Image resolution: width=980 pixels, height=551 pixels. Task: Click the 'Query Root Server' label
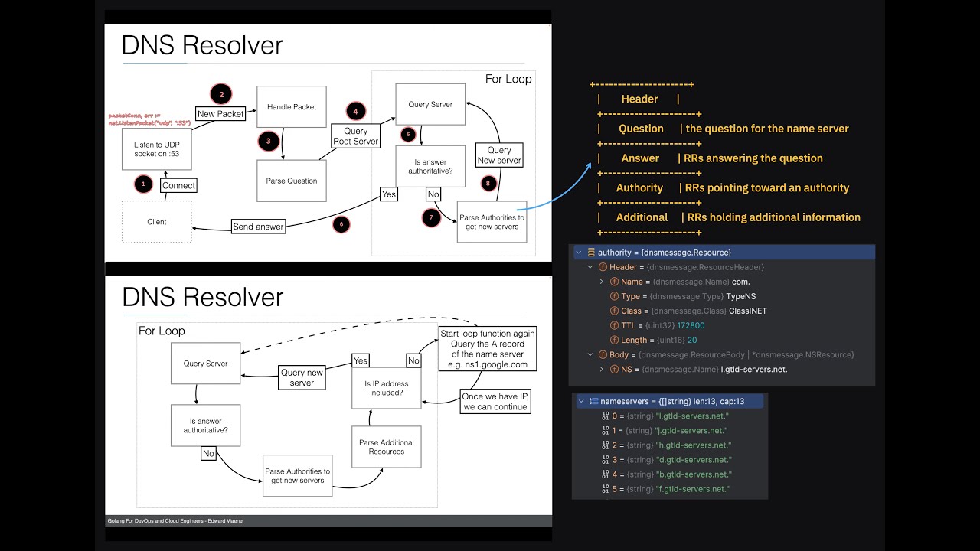point(355,136)
